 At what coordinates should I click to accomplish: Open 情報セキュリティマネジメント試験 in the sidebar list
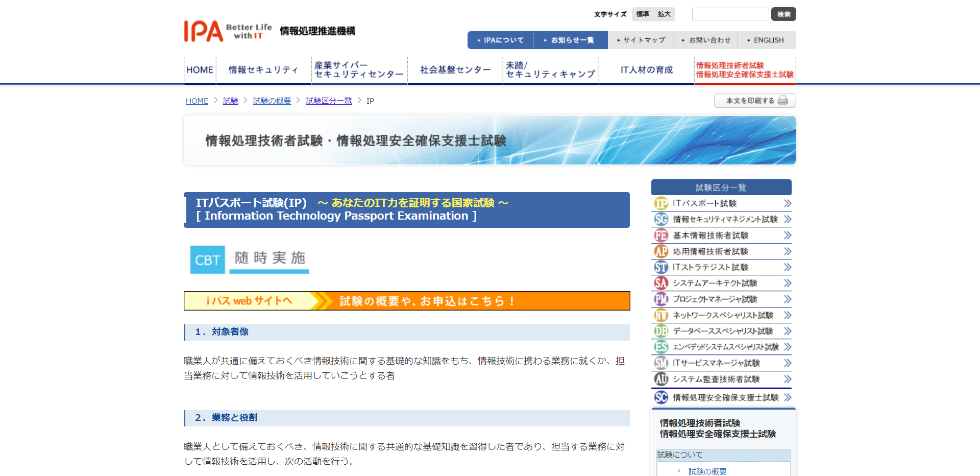coord(722,219)
